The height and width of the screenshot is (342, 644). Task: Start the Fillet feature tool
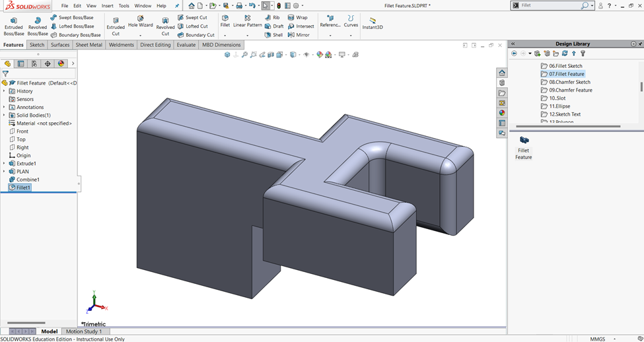225,21
